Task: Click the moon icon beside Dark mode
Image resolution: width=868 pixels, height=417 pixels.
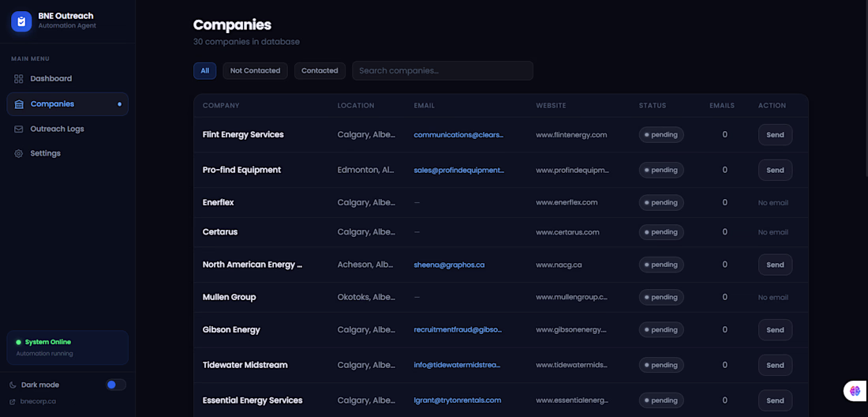Action: tap(13, 385)
